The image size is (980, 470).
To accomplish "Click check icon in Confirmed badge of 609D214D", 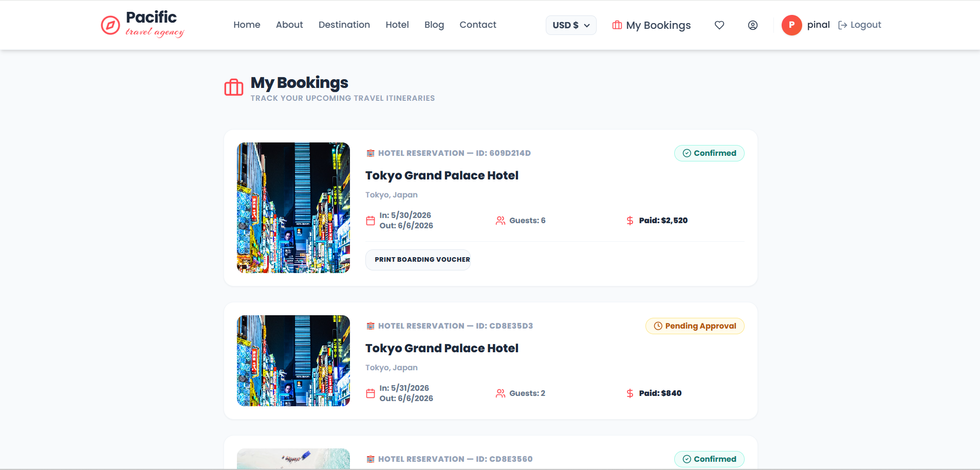I will pos(687,153).
